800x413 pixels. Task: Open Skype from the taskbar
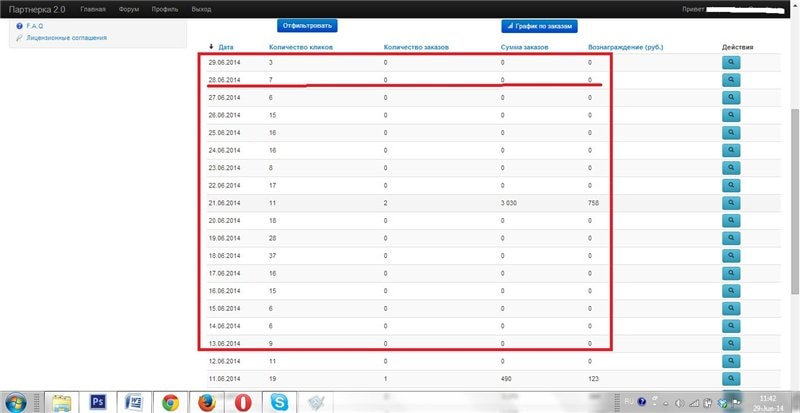(x=279, y=402)
